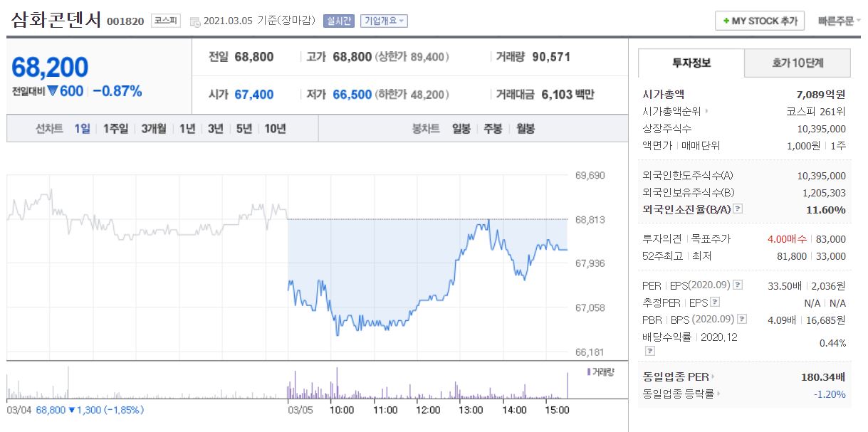Click the 전일 68,800 value

pyautogui.click(x=253, y=57)
